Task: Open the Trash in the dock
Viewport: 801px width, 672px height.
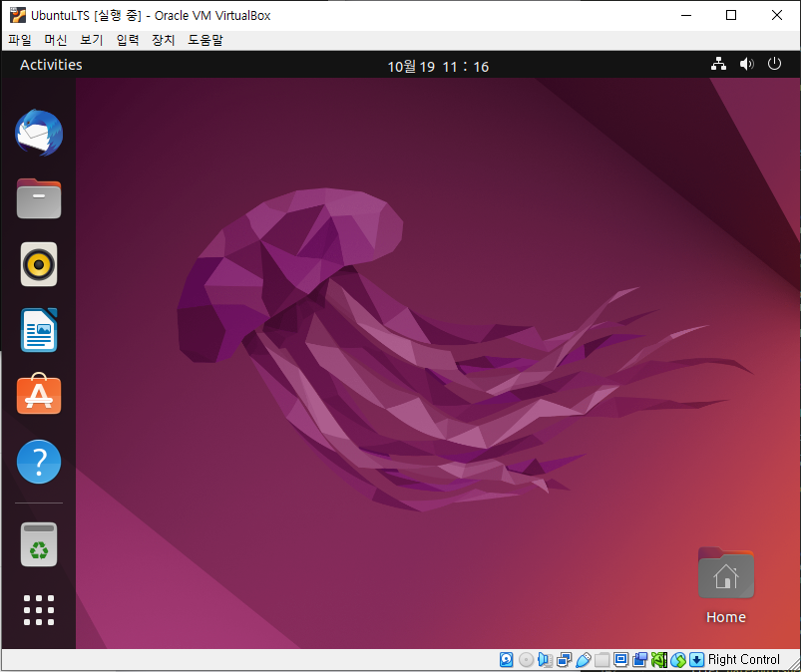Action: tap(39, 544)
